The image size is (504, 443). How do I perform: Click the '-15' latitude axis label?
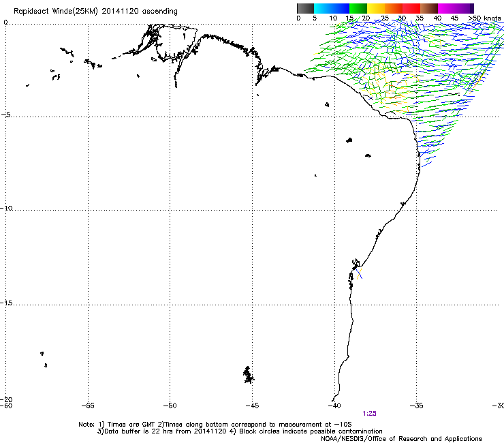[6, 303]
